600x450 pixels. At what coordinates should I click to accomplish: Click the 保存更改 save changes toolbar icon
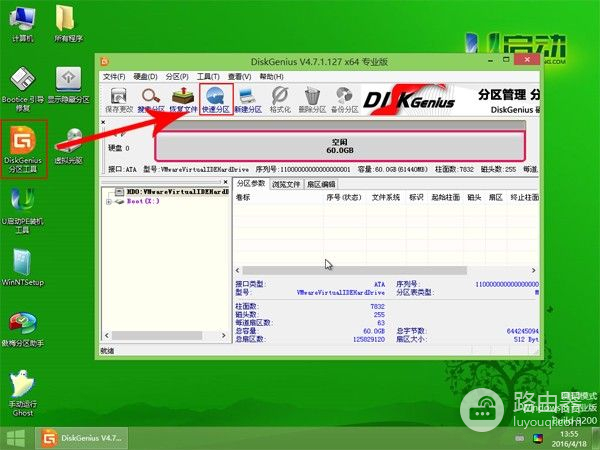pos(119,99)
